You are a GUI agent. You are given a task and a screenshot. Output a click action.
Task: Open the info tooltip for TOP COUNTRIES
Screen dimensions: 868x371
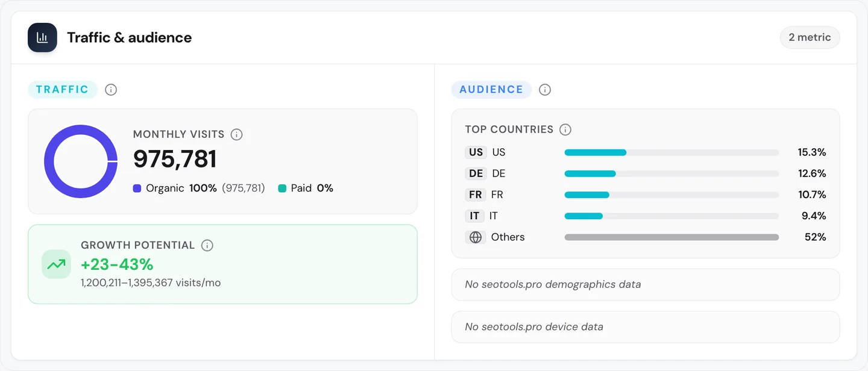(x=565, y=129)
